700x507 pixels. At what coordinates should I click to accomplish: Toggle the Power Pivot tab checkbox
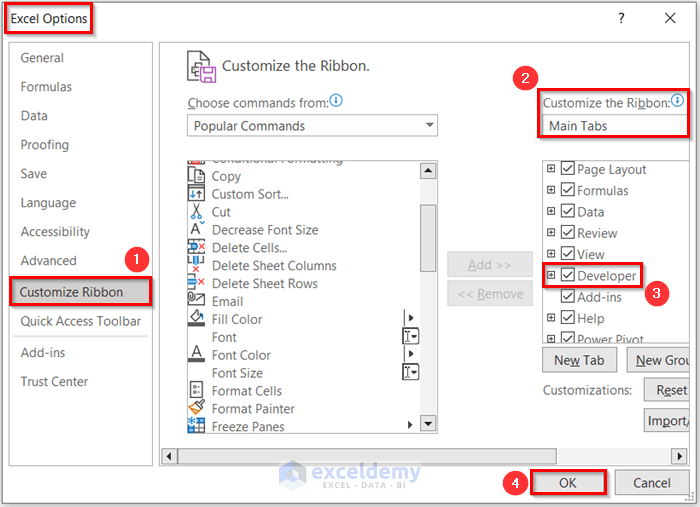pyautogui.click(x=568, y=337)
